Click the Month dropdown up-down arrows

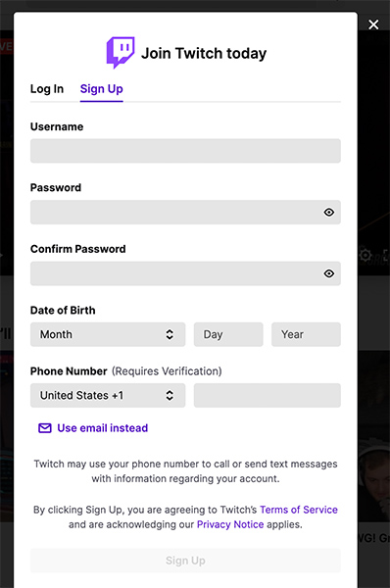pyautogui.click(x=170, y=334)
